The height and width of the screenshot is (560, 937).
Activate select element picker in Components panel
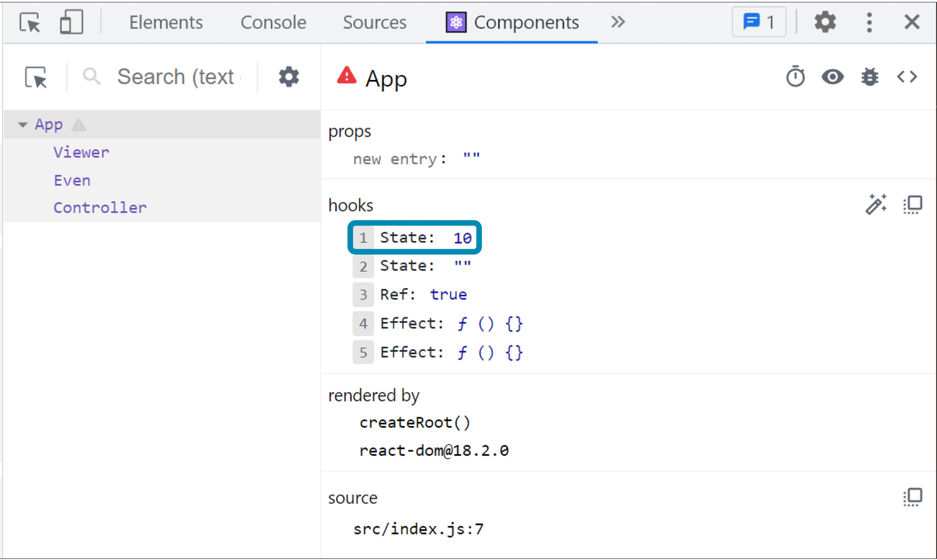click(x=36, y=77)
